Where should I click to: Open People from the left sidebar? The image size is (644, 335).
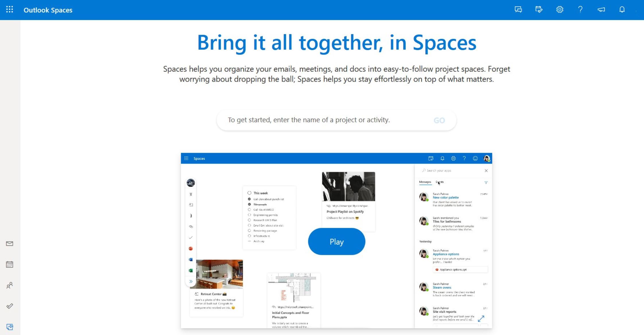click(x=9, y=285)
